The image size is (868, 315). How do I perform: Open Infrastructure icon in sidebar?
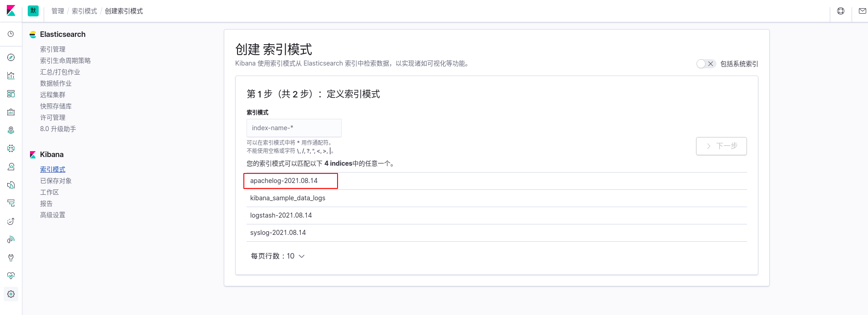pos(11,167)
